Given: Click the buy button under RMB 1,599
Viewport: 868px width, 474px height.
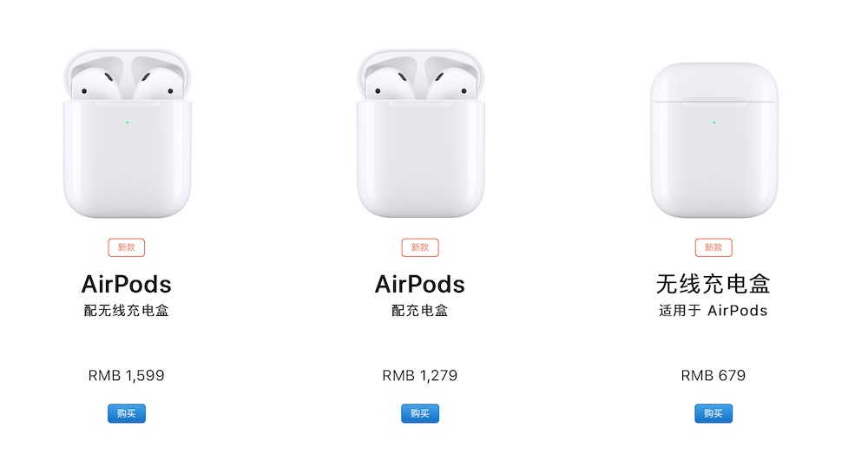Looking at the screenshot, I should (127, 413).
